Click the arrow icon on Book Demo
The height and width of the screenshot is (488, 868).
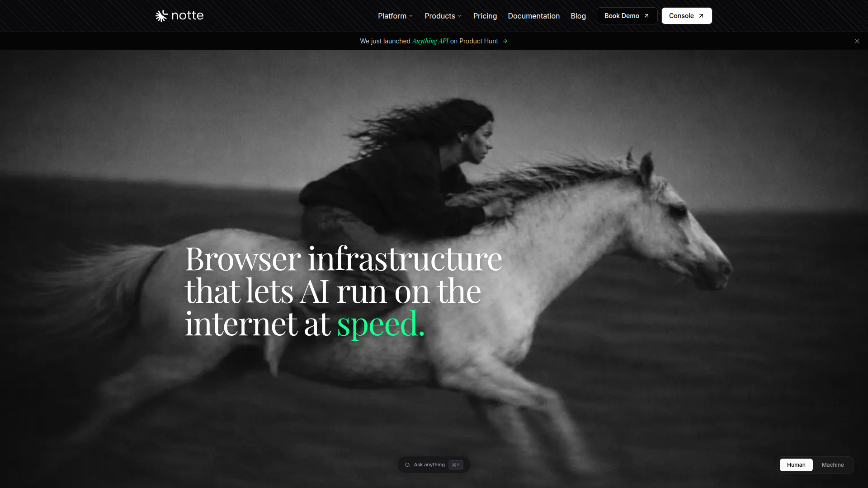pos(646,16)
